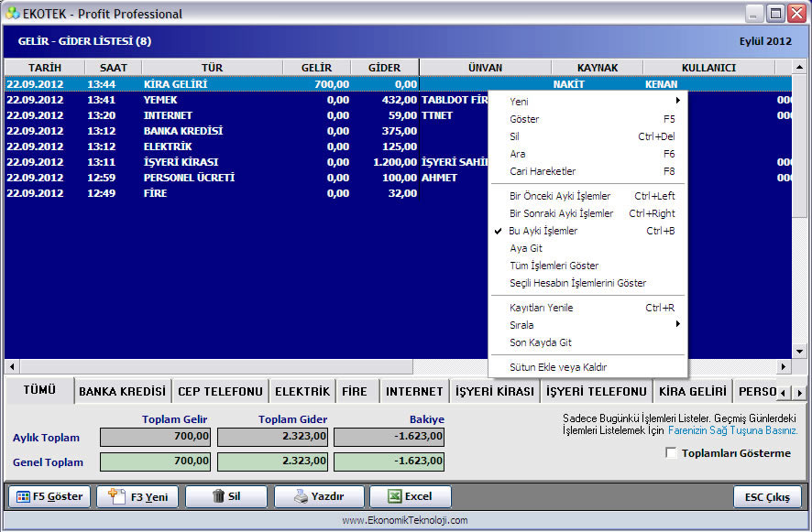The height and width of the screenshot is (532, 812).
Task: Click the Excel icon on Excel button
Action: [x=394, y=496]
